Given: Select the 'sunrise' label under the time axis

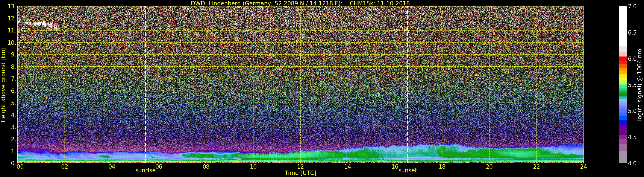Looking at the screenshot, I should [145, 171].
